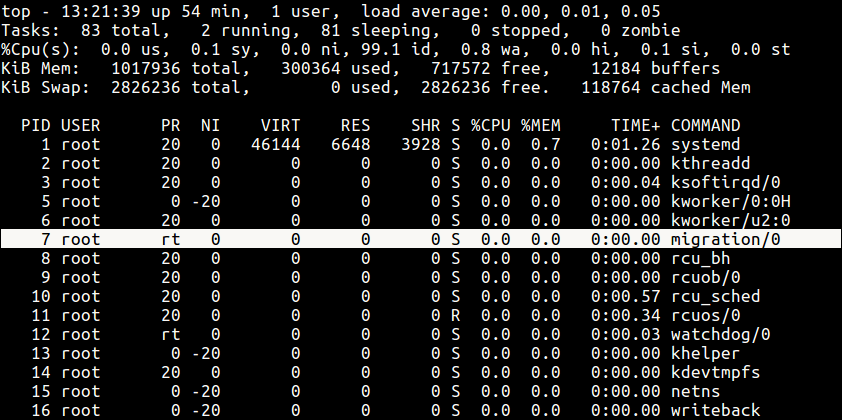The height and width of the screenshot is (420, 842).
Task: Click the 6648 RES value
Action: tap(351, 144)
